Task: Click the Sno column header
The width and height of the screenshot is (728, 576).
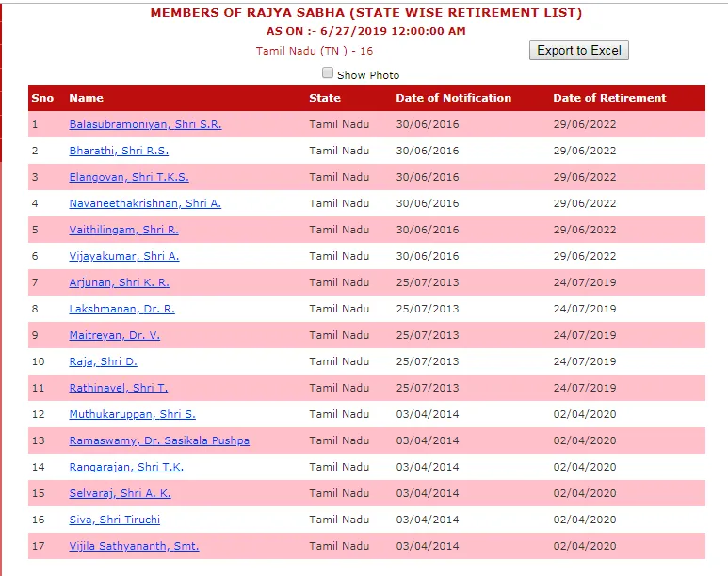Action: [42, 98]
